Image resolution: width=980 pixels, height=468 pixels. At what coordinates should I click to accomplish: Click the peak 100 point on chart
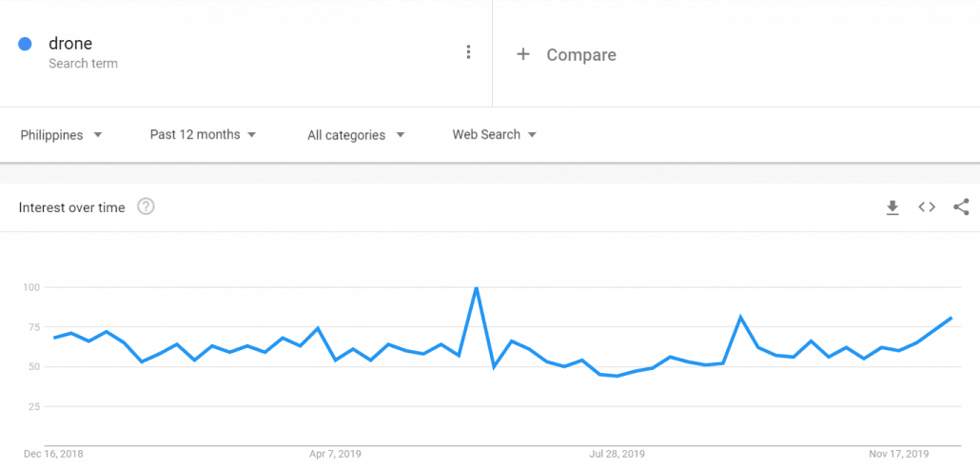[x=476, y=287]
